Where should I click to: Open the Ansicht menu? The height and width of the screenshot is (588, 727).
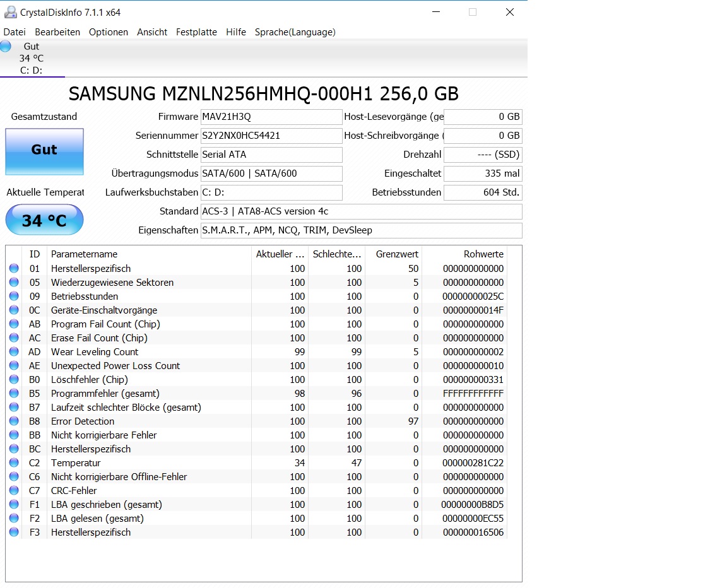click(x=152, y=32)
